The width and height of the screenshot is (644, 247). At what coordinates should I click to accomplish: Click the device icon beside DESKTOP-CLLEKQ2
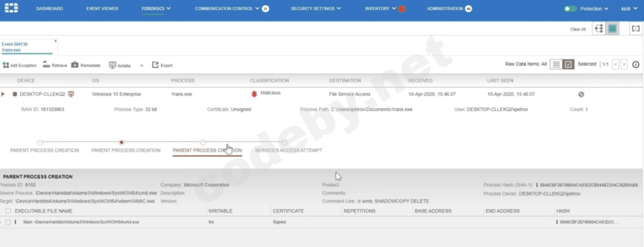click(x=15, y=94)
